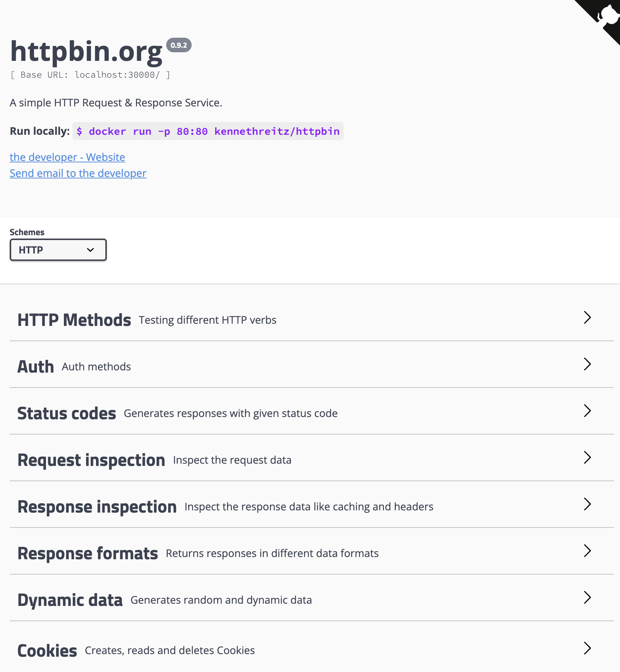Viewport: 620px width, 672px height.
Task: Expand the HTTP Methods section chevron
Action: (x=588, y=317)
